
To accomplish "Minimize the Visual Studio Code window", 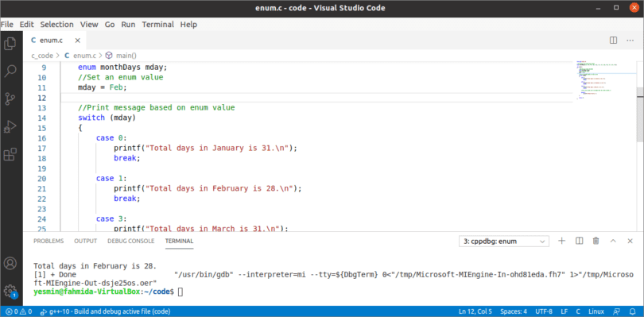I will (599, 8).
